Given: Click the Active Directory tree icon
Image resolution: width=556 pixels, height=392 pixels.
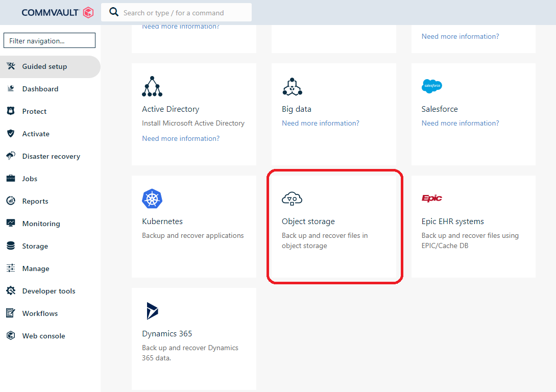Looking at the screenshot, I should 152,87.
